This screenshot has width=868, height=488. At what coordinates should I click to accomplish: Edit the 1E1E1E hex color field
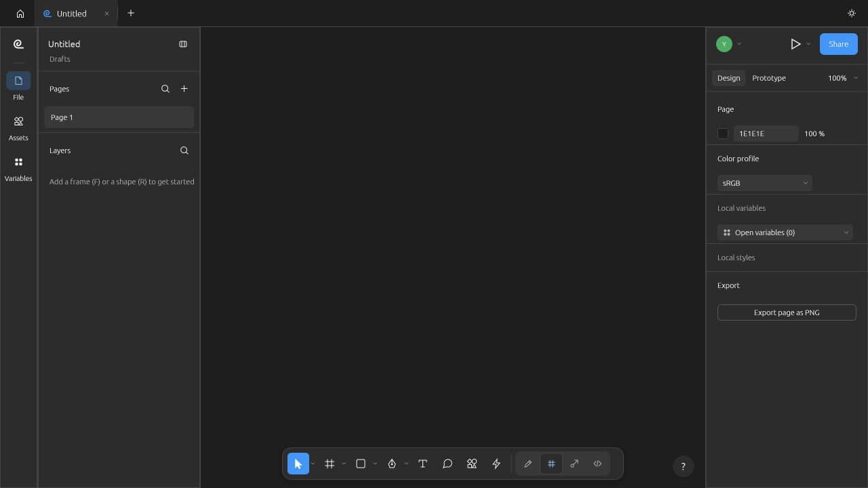click(766, 134)
